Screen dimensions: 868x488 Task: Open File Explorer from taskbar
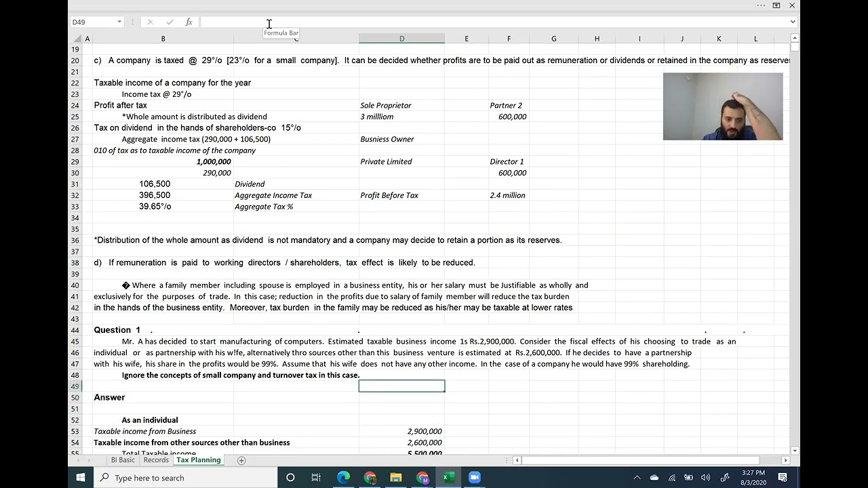[396, 477]
